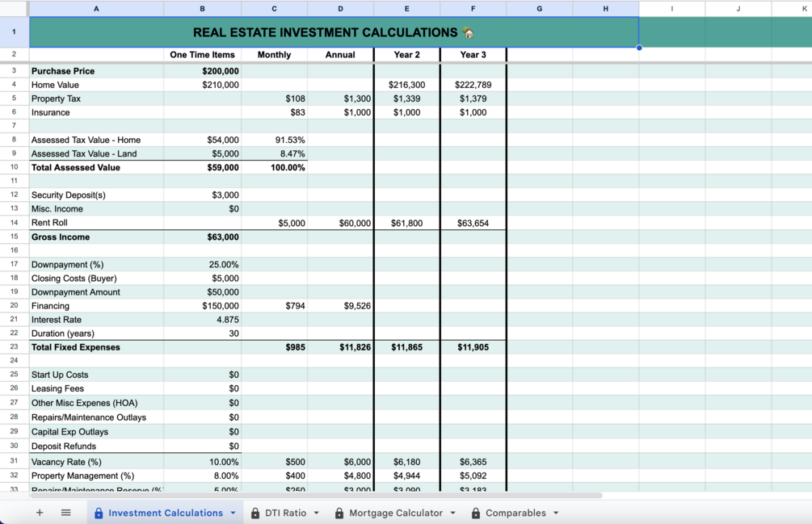
Task: Switch to the DTI Ratio sheet
Action: pos(286,514)
